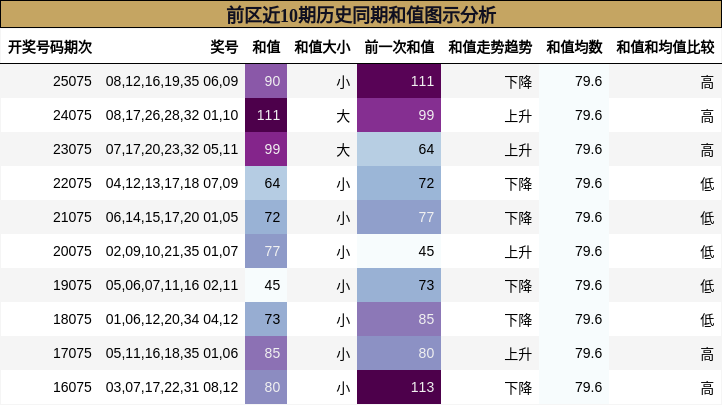Click the 开奖号码期次 column header

click(50, 47)
